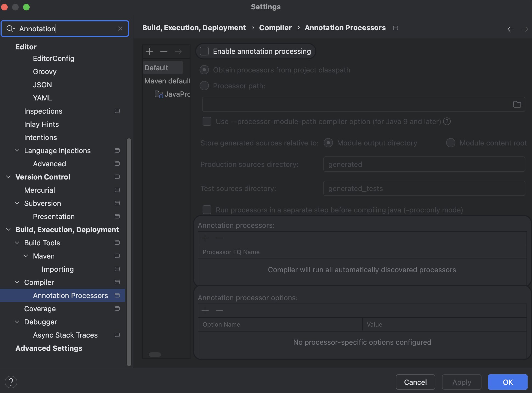Collapse the Maven tree node
Image resolution: width=532 pixels, height=393 pixels.
pos(26,256)
